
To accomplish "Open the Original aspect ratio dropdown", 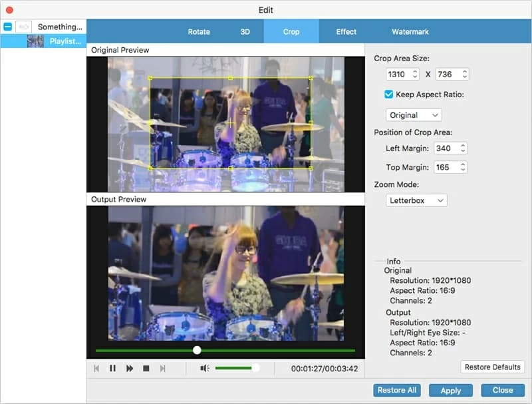I will tap(413, 115).
